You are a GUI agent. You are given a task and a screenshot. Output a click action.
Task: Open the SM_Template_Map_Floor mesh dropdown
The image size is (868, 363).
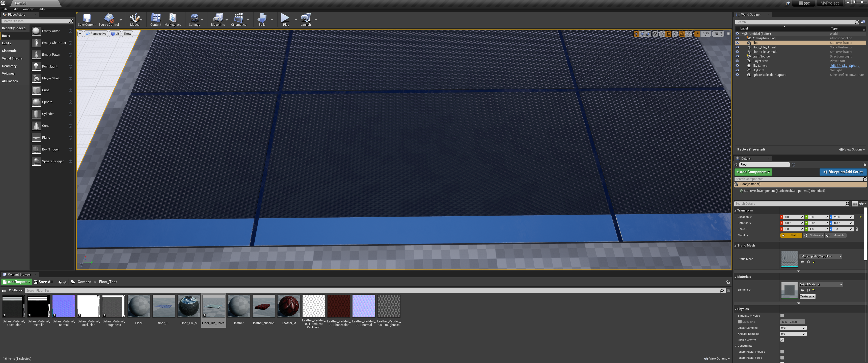pyautogui.click(x=821, y=256)
